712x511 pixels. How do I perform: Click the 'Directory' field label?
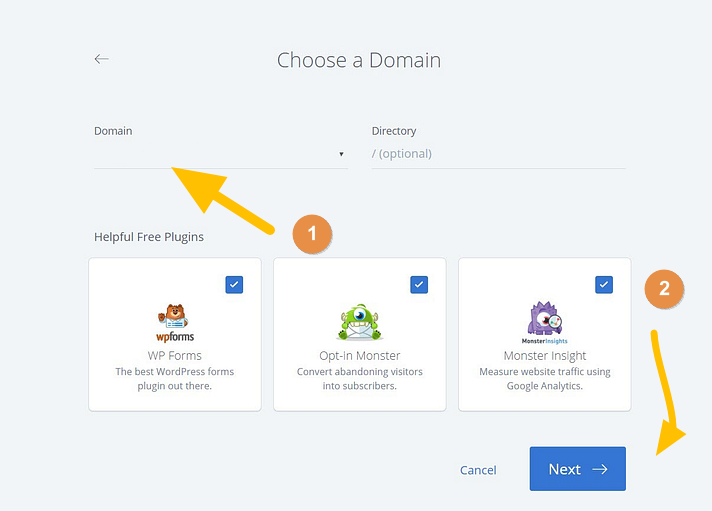(x=394, y=131)
